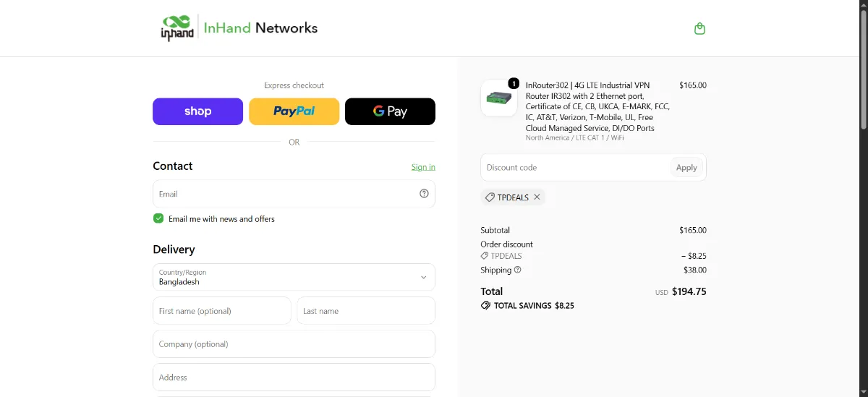868x397 pixels.
Task: Pay with Google Pay express checkout
Action: click(390, 111)
